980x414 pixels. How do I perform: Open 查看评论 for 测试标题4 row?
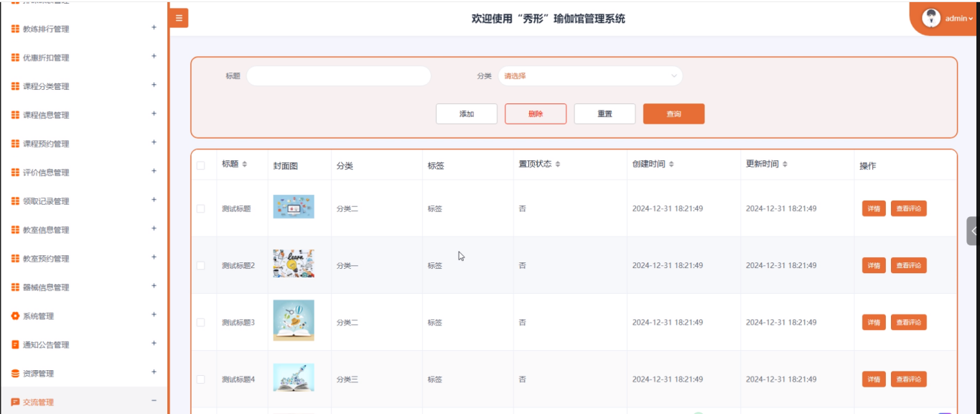909,379
